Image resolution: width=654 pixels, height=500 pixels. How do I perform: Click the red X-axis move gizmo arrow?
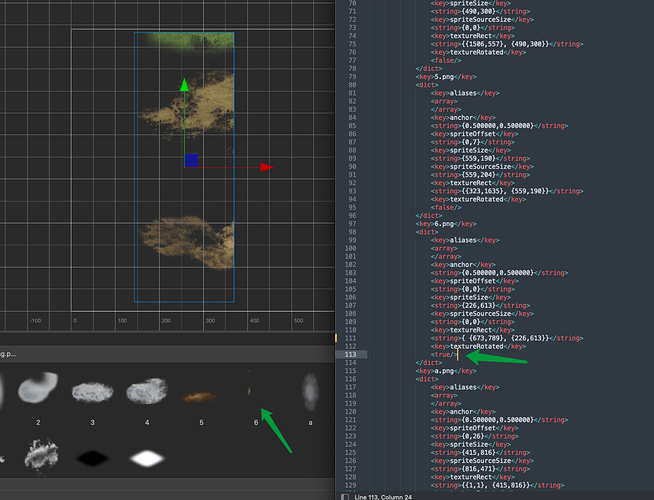[267, 167]
